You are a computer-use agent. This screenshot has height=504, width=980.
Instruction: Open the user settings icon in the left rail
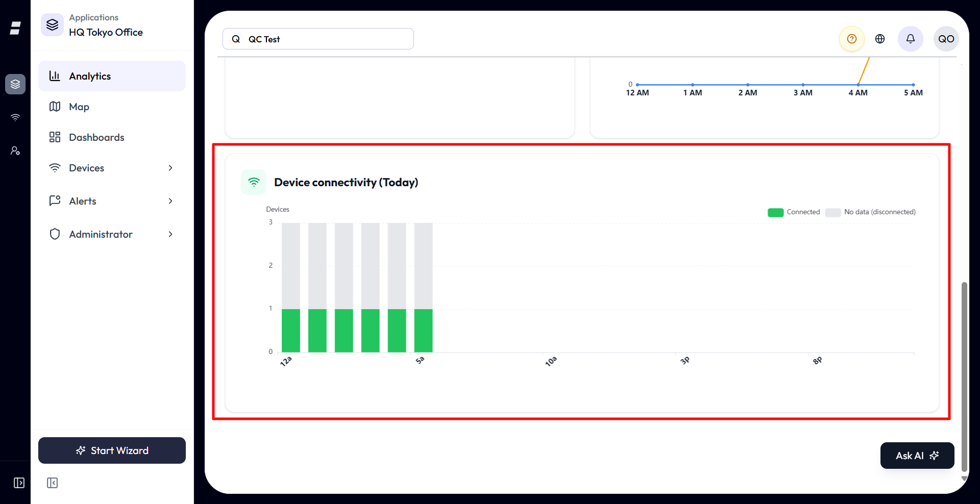tap(15, 150)
